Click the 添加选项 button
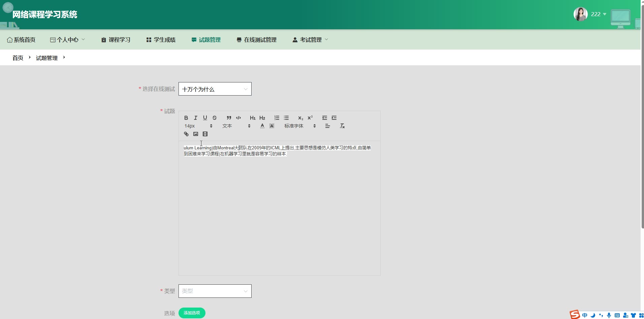The height and width of the screenshot is (319, 644). [192, 313]
